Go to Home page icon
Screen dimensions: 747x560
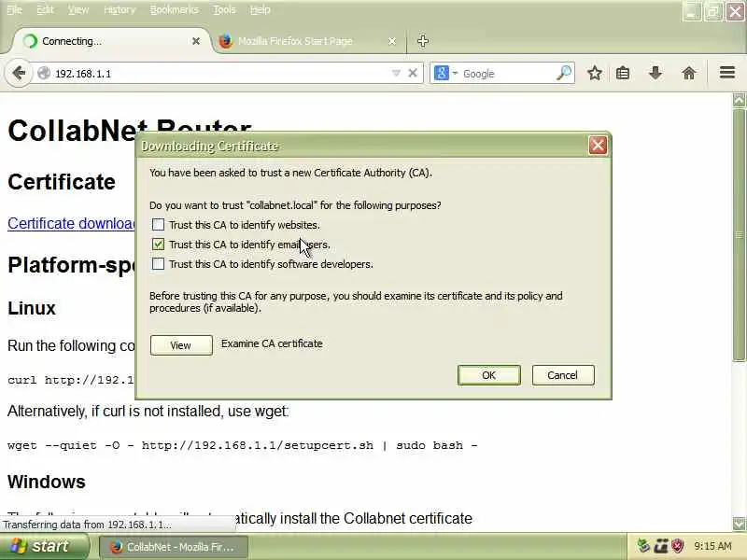coord(688,74)
